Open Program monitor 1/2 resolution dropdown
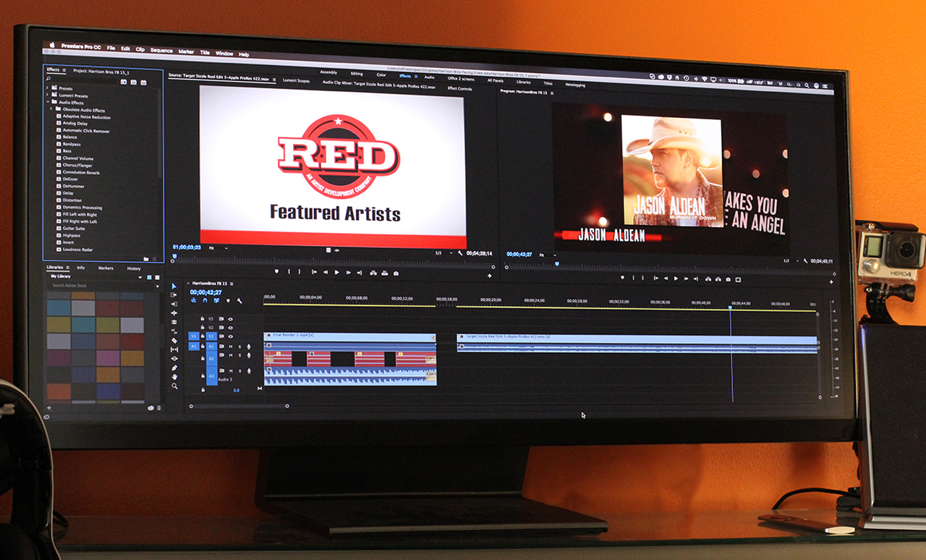Screen dimensions: 926x560 [790, 260]
